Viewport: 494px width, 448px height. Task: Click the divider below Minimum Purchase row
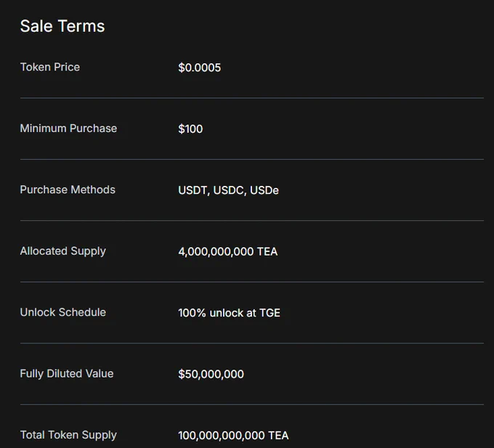[x=252, y=159]
